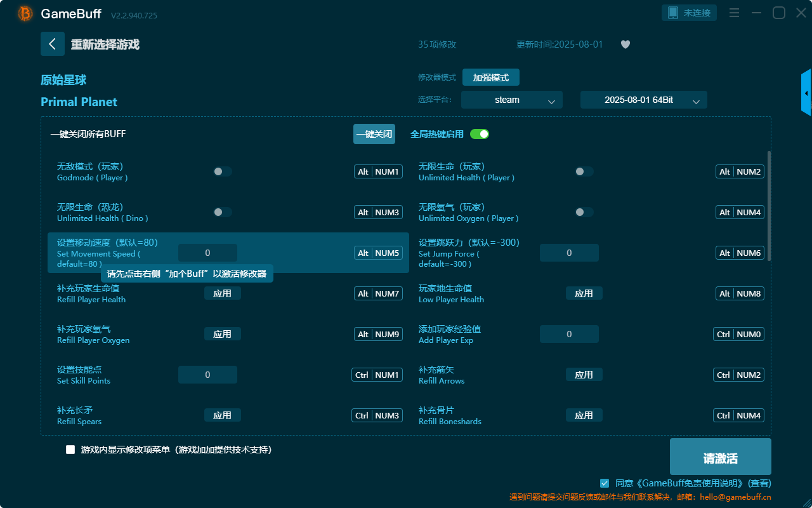Image resolution: width=812 pixels, height=508 pixels.
Task: Click the GameBuff logo icon
Action: [x=25, y=13]
